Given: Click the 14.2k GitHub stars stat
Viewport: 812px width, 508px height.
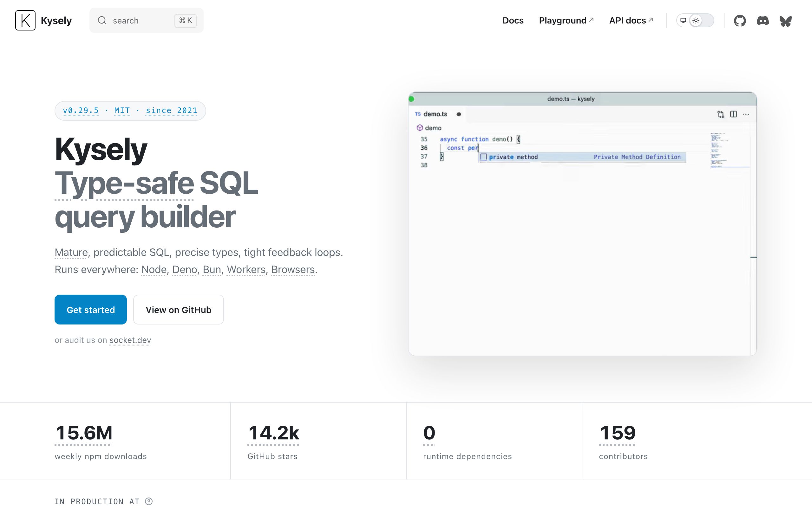Looking at the screenshot, I should (273, 433).
